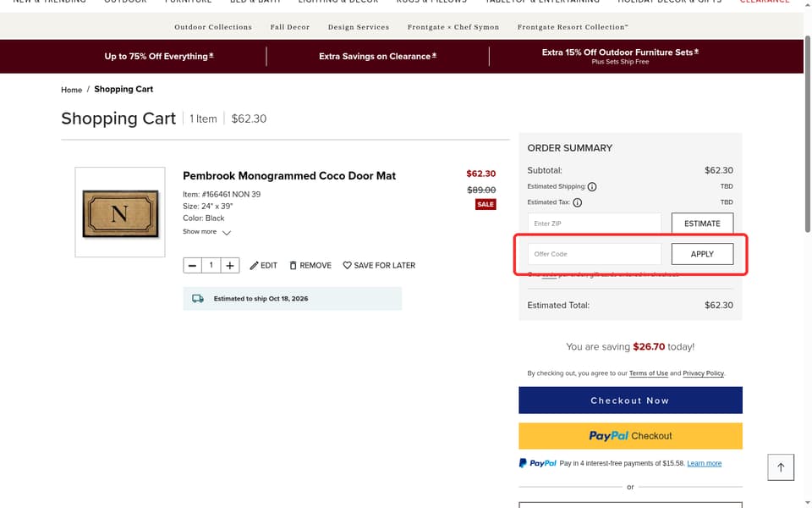Open the Design Services menu item
The image size is (812, 508).
(x=359, y=27)
